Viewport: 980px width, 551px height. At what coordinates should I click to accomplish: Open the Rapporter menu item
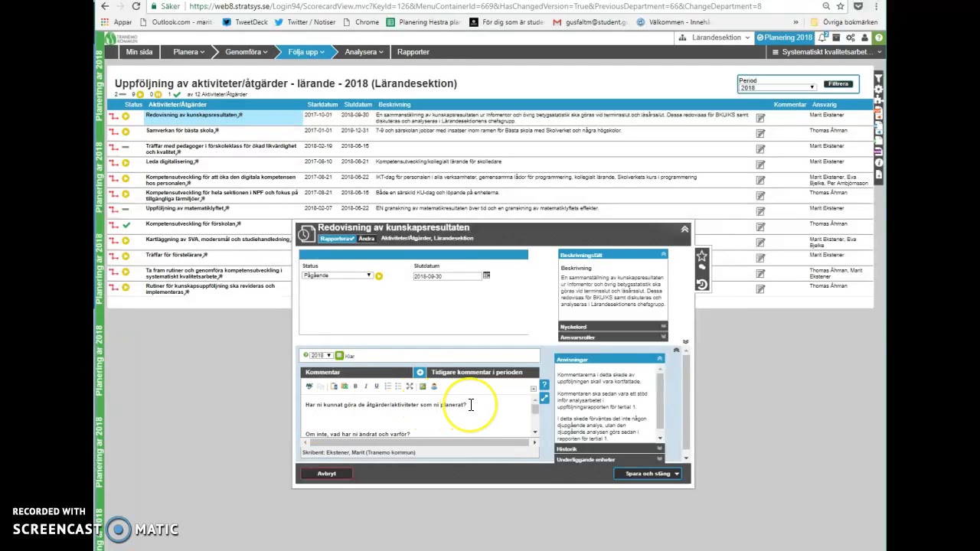pyautogui.click(x=413, y=52)
